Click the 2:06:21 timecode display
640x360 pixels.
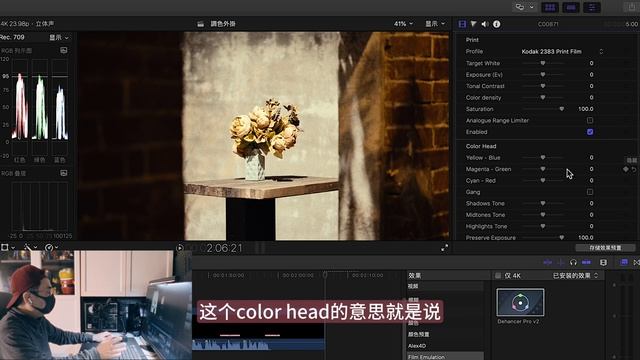click(x=224, y=248)
